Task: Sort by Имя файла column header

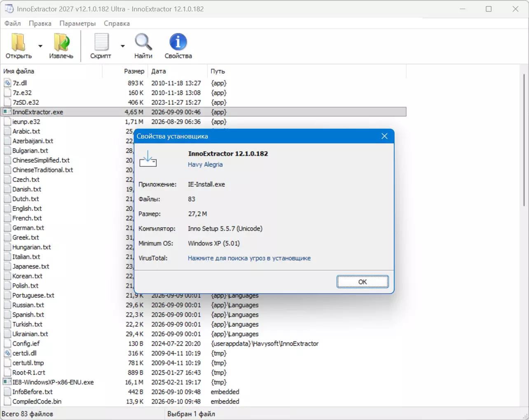Action: click(x=51, y=71)
